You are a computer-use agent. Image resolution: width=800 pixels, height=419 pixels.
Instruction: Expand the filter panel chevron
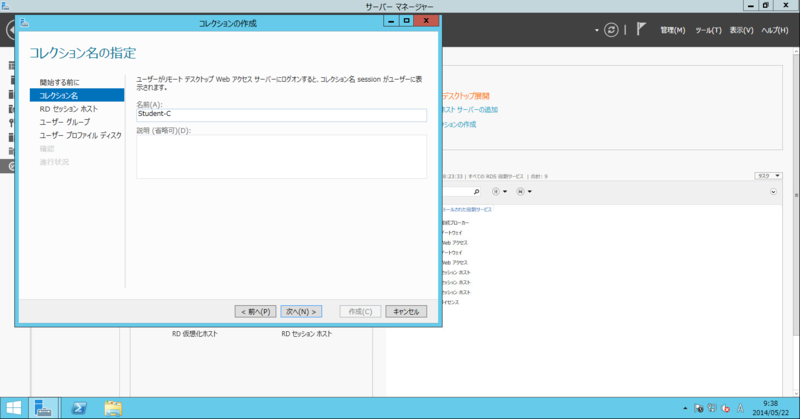(x=773, y=192)
